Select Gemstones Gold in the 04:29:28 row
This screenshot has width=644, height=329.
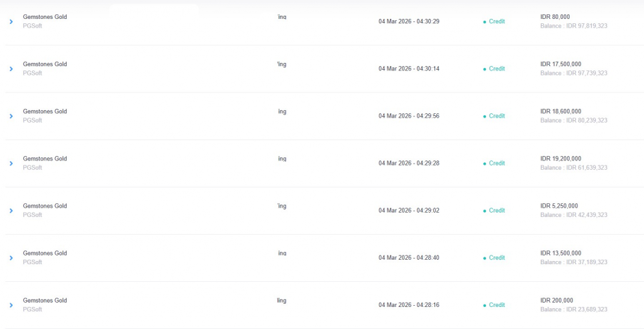click(45, 159)
